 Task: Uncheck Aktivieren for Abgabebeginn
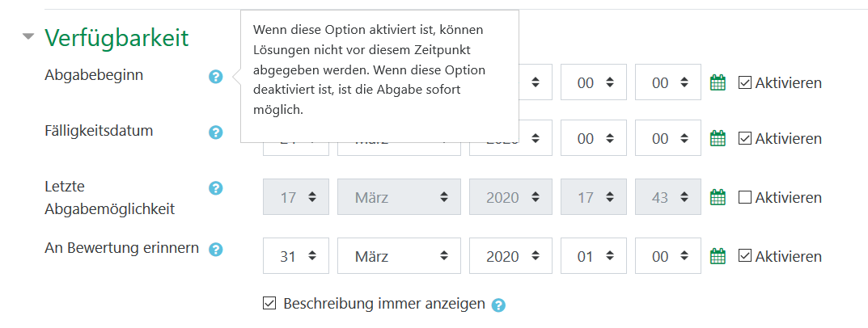[745, 82]
